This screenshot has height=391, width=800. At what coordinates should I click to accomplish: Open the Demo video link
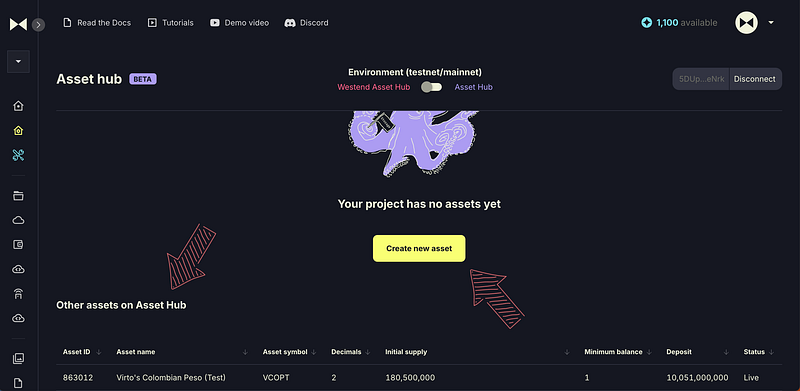click(x=246, y=23)
